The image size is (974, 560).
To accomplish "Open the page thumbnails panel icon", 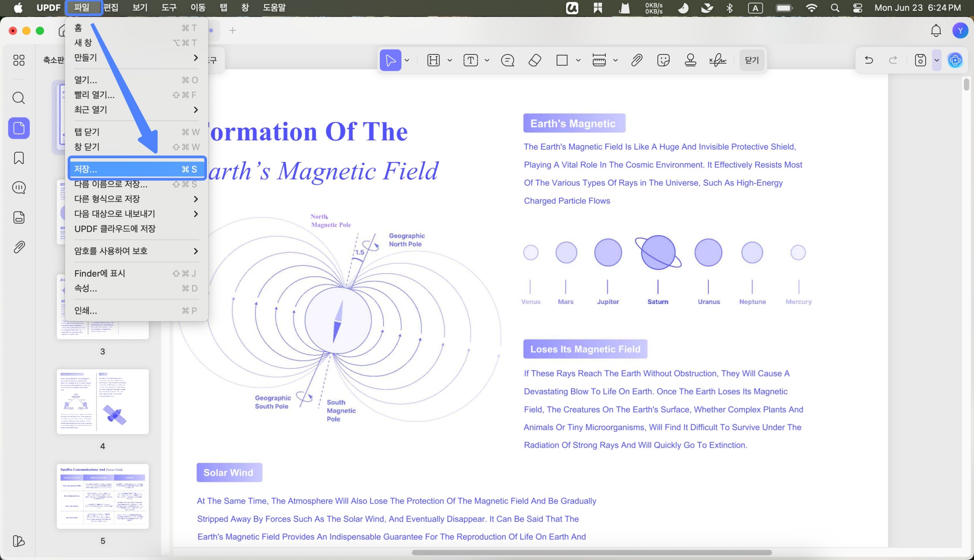I will [19, 128].
